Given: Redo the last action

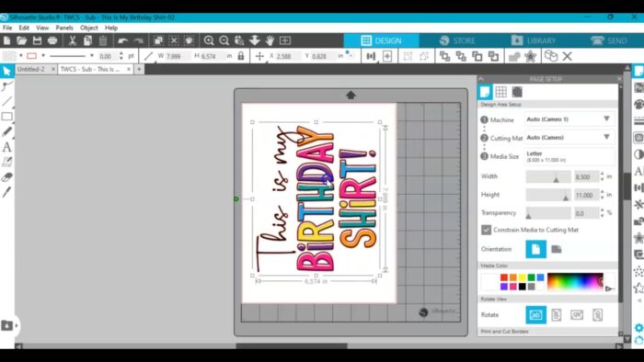Looking at the screenshot, I should [x=138, y=40].
